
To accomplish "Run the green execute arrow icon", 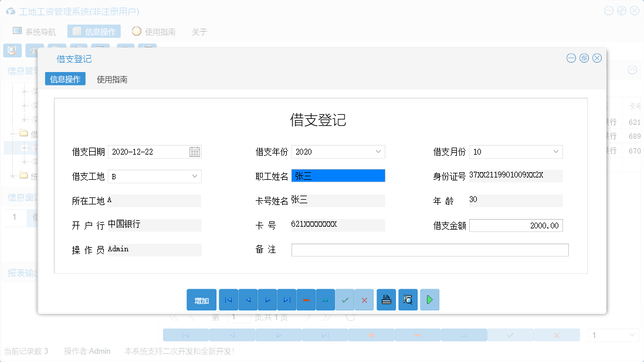I will 429,299.
